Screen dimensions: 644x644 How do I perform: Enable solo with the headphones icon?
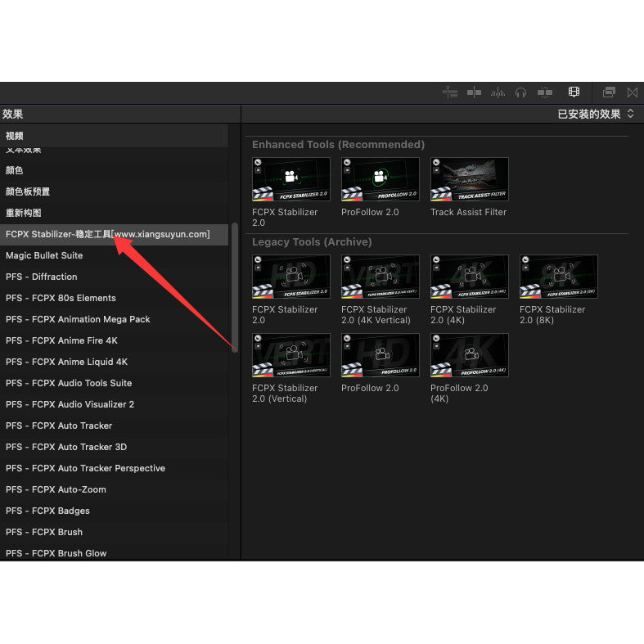tap(520, 92)
